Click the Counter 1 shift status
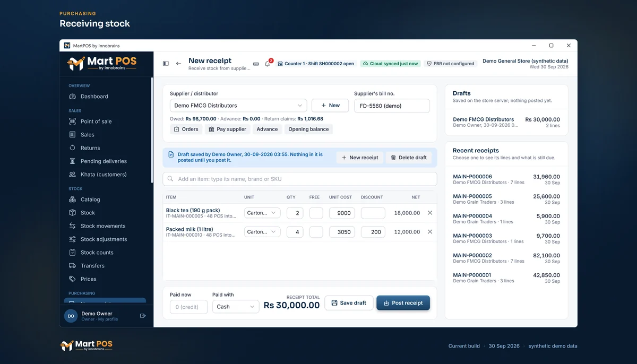 point(316,64)
